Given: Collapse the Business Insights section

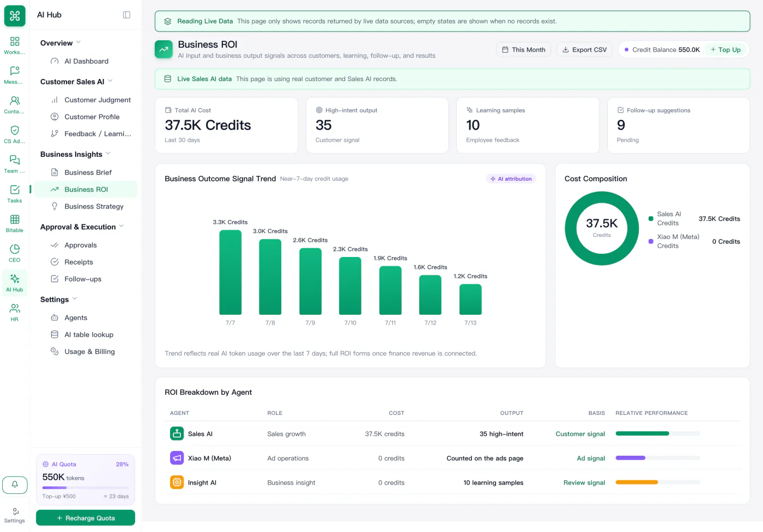Looking at the screenshot, I should click(x=75, y=154).
